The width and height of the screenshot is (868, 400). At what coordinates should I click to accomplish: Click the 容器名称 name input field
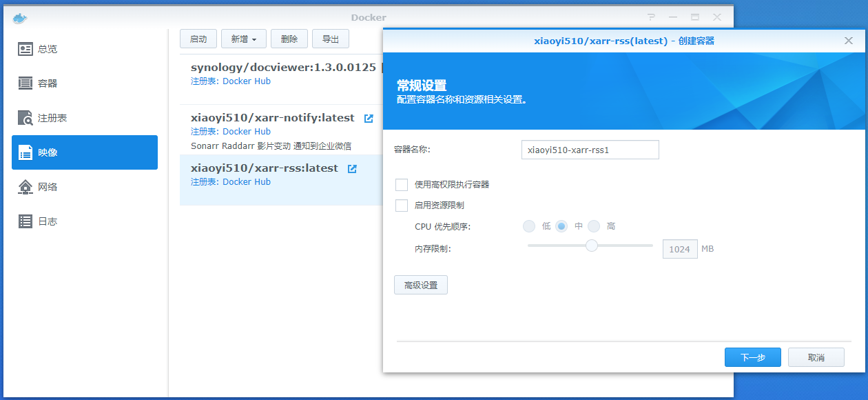590,150
